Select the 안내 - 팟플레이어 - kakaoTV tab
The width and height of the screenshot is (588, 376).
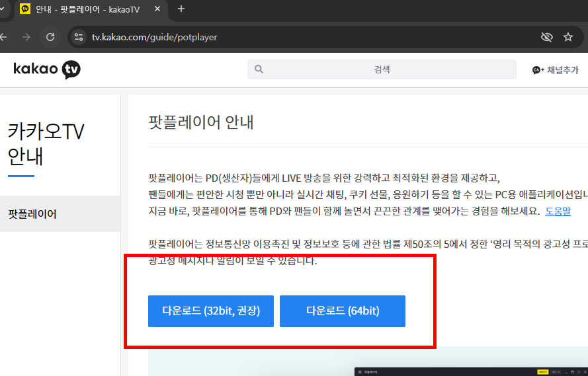91,9
